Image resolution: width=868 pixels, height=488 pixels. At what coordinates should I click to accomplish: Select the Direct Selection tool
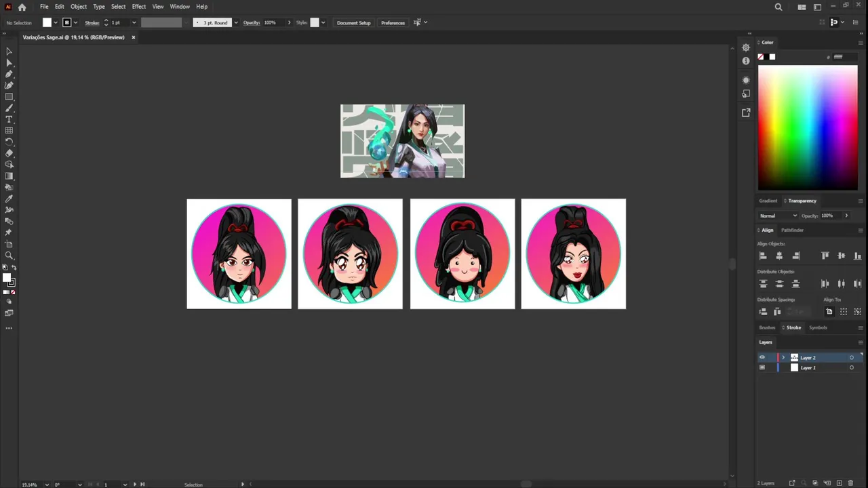(9, 62)
